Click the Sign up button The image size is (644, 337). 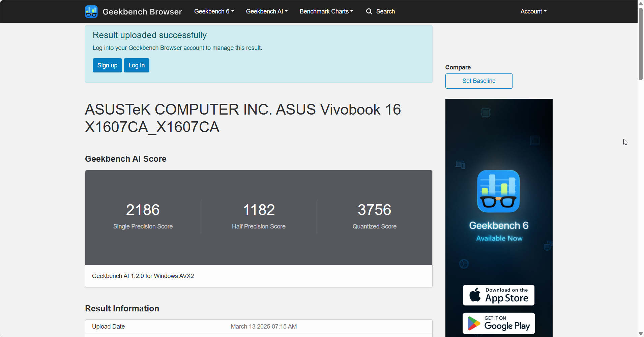point(107,65)
